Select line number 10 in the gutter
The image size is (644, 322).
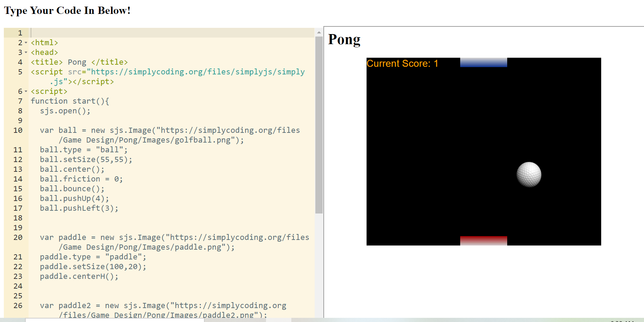click(18, 130)
